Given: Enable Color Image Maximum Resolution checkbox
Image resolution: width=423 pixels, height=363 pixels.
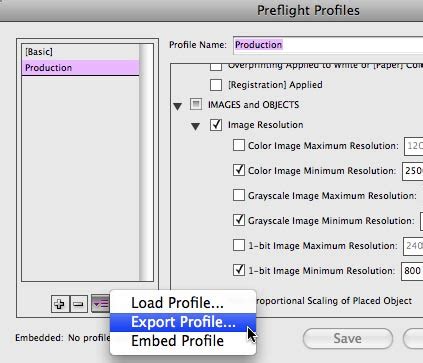Looking at the screenshot, I should click(x=239, y=145).
